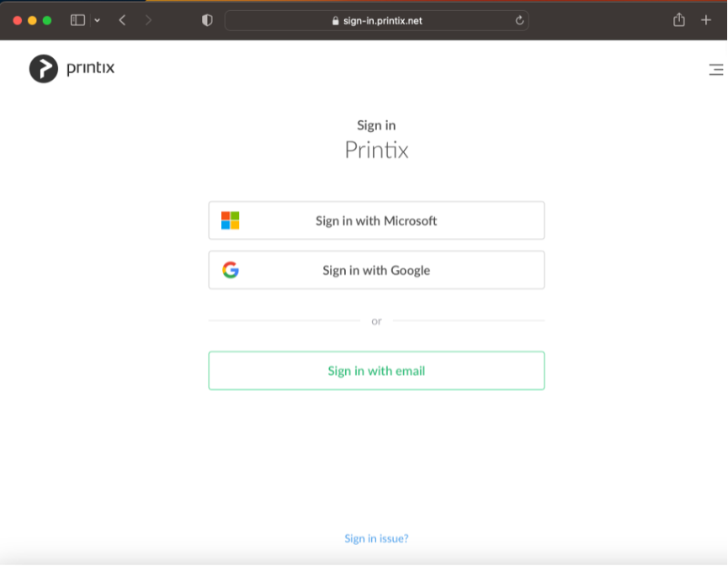The width and height of the screenshot is (728, 566).
Task: Go back with the back arrow
Action: (x=123, y=20)
